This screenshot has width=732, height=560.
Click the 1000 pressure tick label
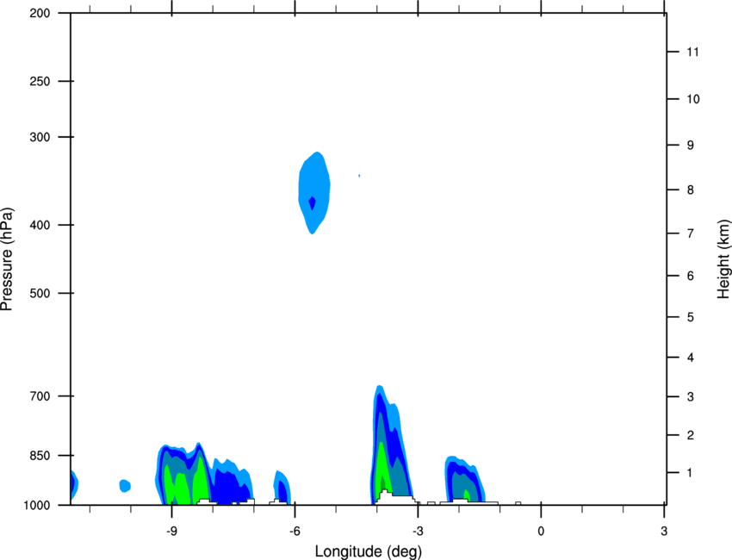37,506
